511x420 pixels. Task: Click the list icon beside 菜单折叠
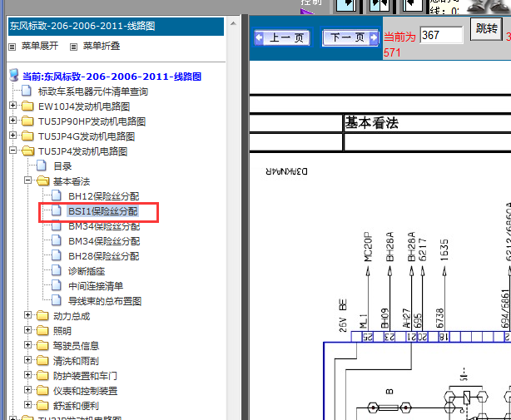coord(73,47)
